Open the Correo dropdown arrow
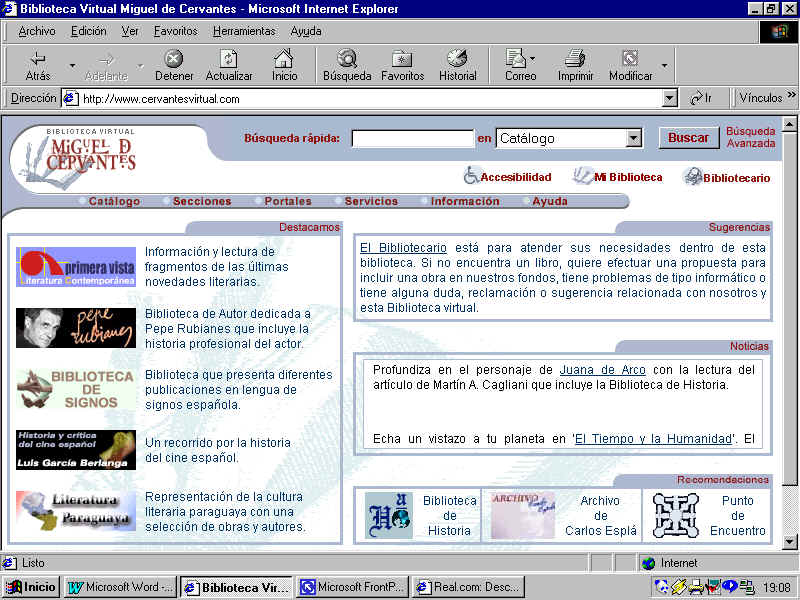Viewport: 800px width, 600px height. (533, 58)
